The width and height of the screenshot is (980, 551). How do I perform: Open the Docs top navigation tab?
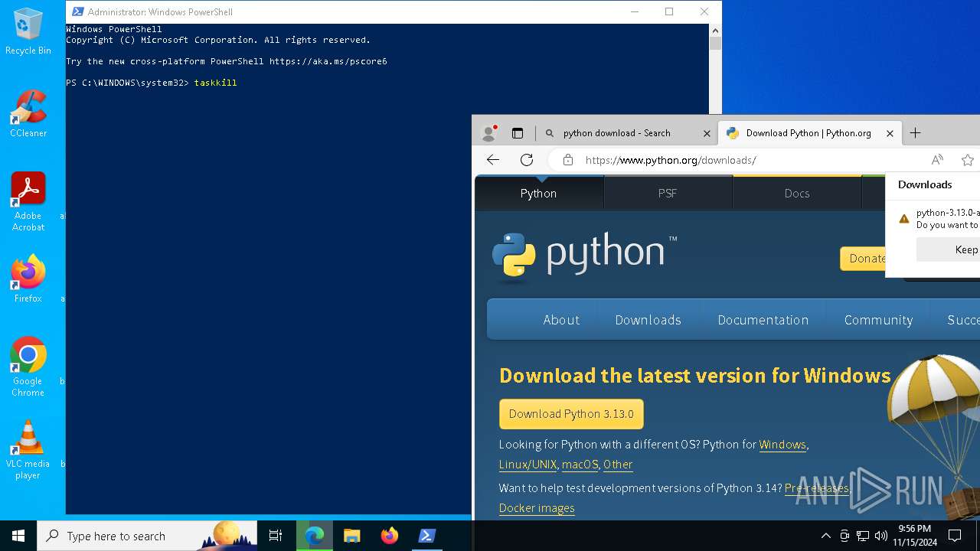point(797,193)
